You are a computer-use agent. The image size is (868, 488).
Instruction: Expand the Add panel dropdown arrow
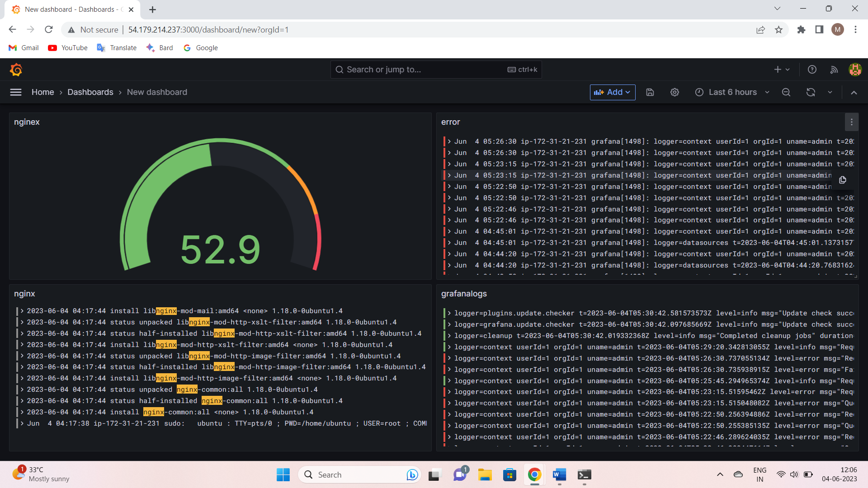pyautogui.click(x=628, y=92)
